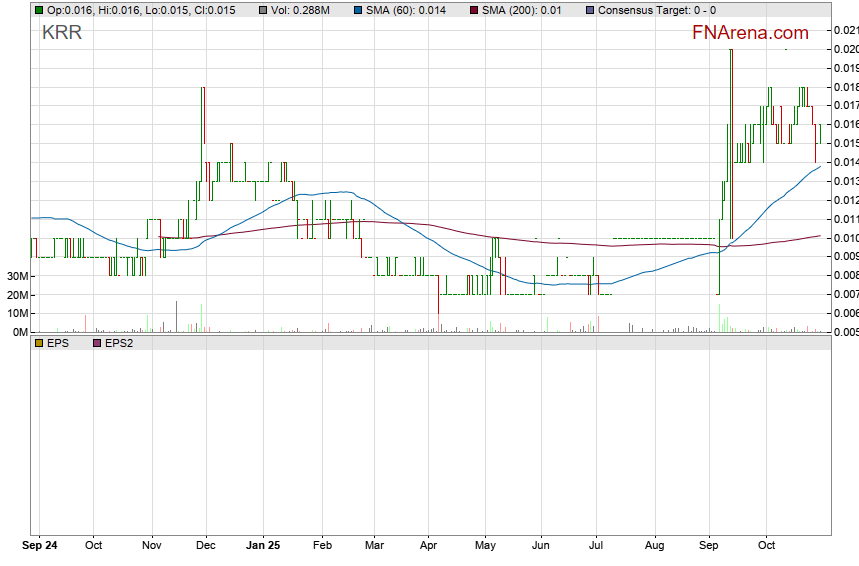859x566 pixels.
Task: Open the FNArena.com watermark link
Action: point(750,32)
